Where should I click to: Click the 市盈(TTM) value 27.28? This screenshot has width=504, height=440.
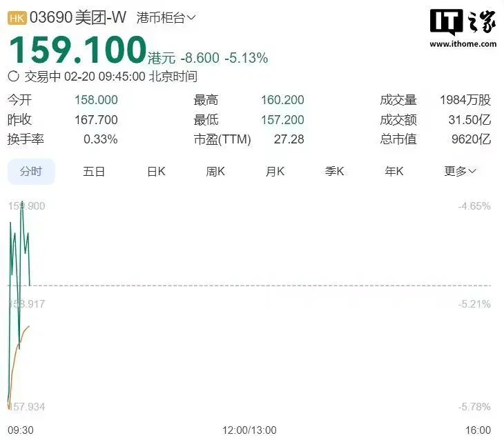(289, 139)
